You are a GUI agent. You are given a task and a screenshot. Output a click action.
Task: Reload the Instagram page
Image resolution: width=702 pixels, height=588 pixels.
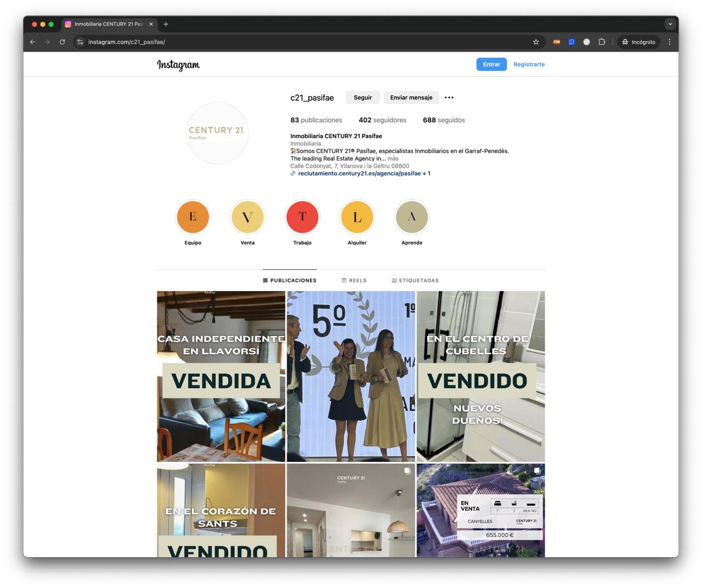[62, 42]
